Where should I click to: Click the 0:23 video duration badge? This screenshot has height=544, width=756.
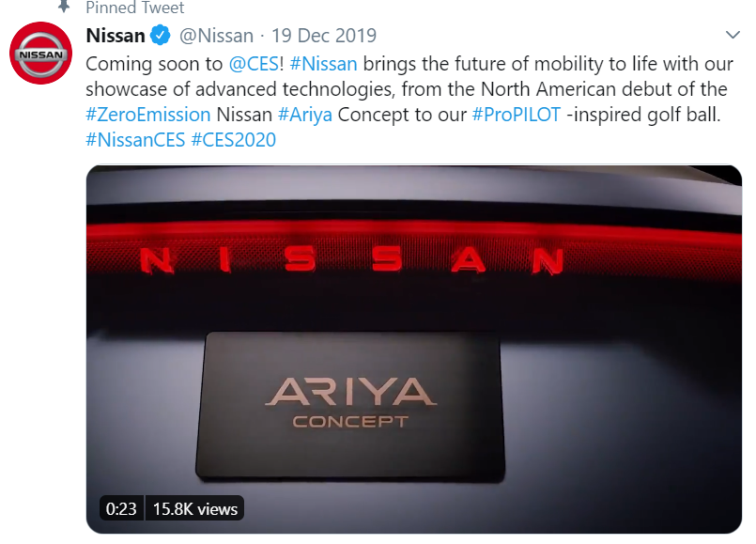121,508
